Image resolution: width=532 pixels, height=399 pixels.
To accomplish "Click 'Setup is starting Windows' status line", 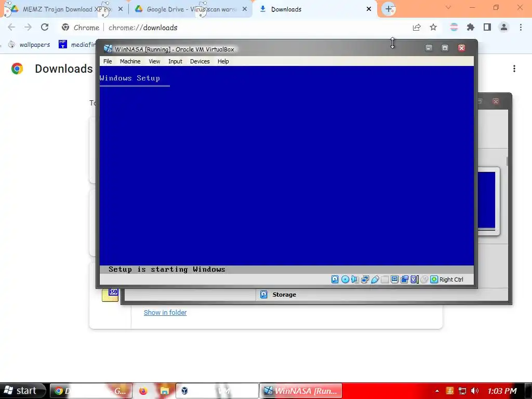I will tap(167, 270).
